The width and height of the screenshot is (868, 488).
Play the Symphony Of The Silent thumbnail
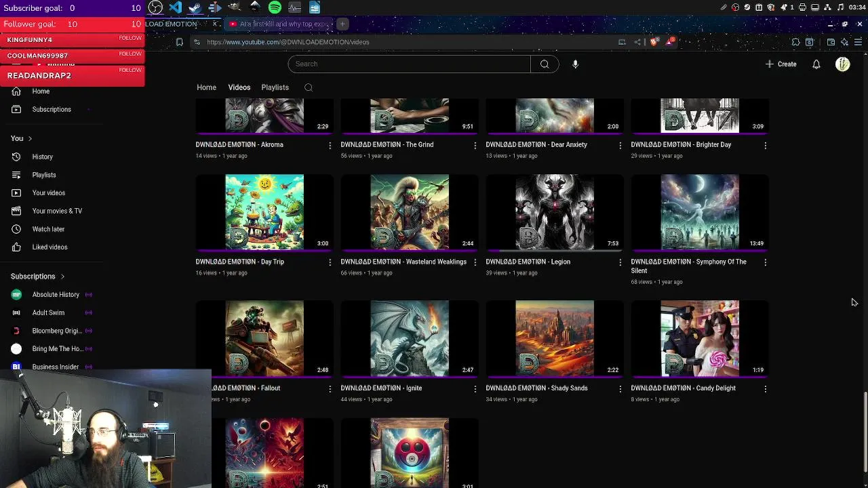click(700, 213)
